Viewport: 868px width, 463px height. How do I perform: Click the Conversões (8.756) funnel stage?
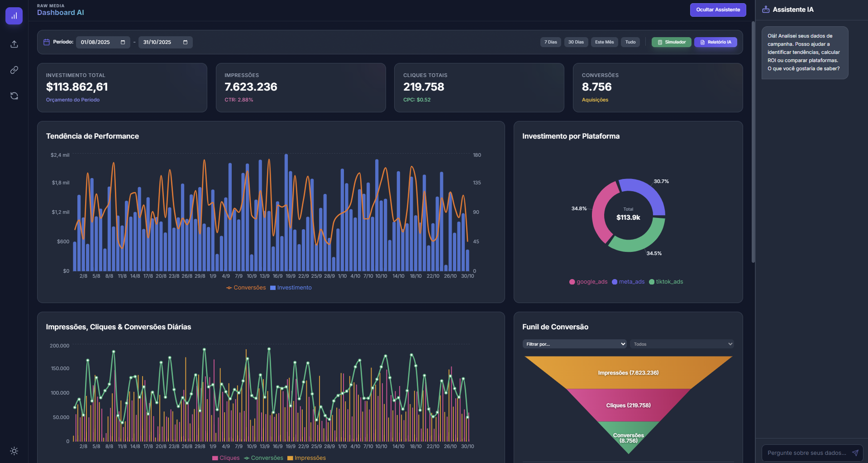pyautogui.click(x=628, y=436)
